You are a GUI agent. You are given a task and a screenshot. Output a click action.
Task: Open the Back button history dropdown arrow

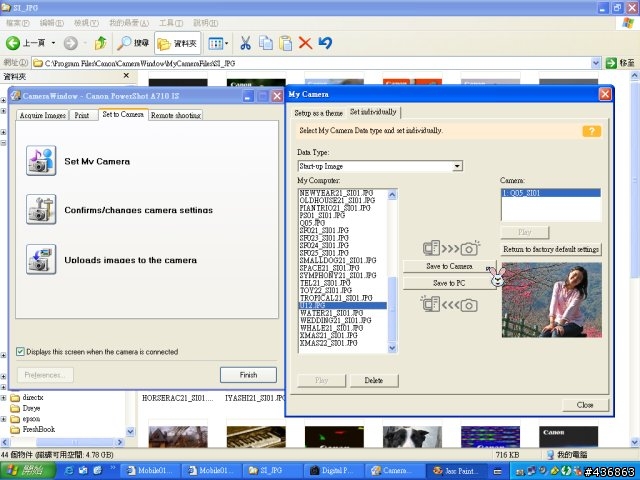(x=53, y=43)
